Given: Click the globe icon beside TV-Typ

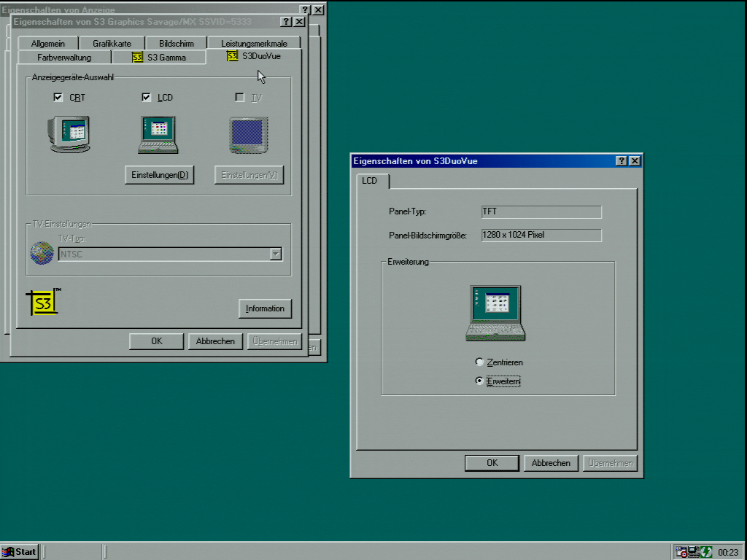Looking at the screenshot, I should (x=42, y=253).
